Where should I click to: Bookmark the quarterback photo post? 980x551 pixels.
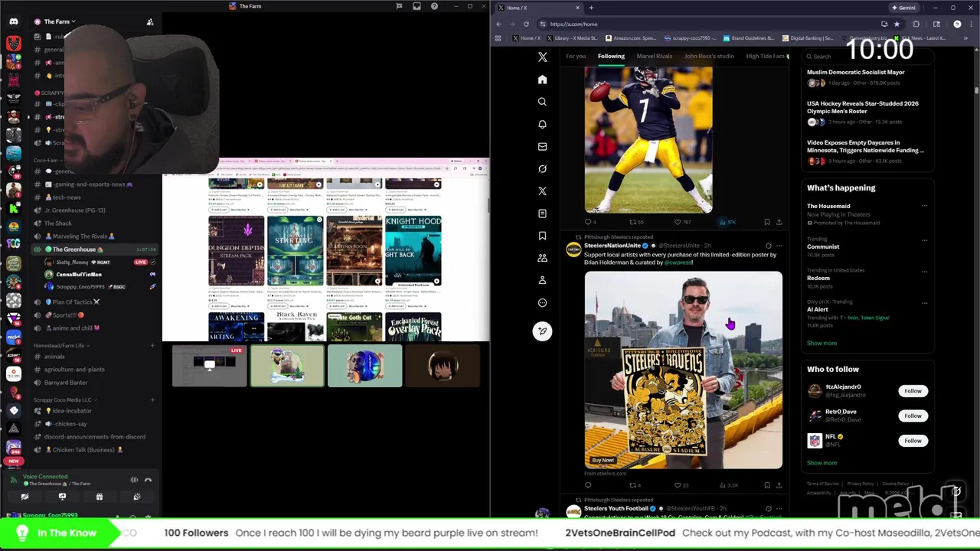point(767,223)
